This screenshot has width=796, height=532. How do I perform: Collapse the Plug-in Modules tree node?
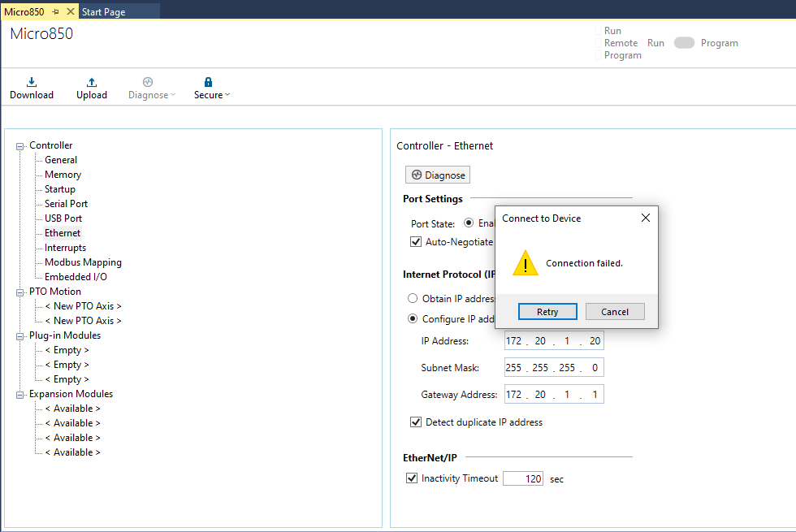click(x=19, y=336)
